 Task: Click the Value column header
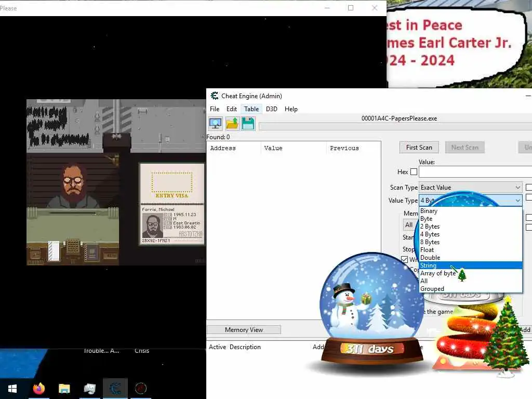point(294,148)
